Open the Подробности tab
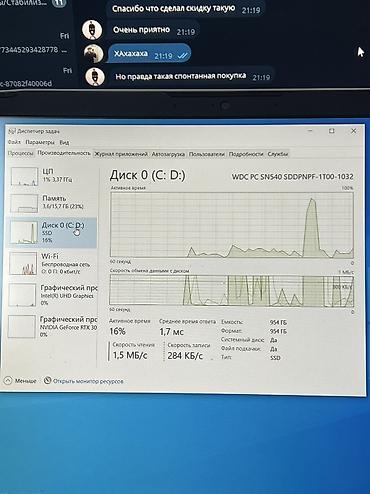 pos(246,154)
